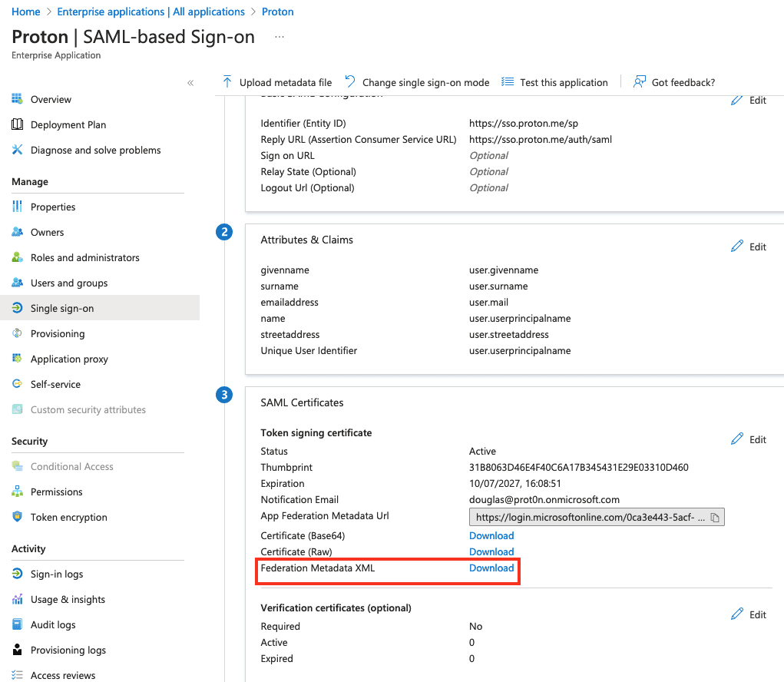
Task: Click pencil icon for Attributes & Claims
Action: coord(737,246)
